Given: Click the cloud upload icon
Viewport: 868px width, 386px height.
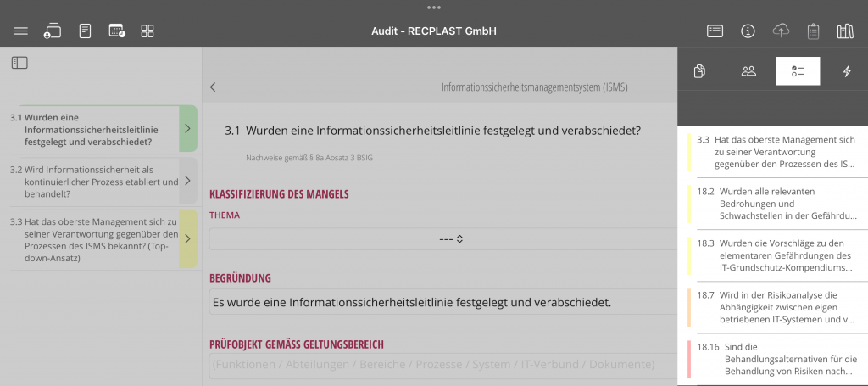Looking at the screenshot, I should point(781,31).
